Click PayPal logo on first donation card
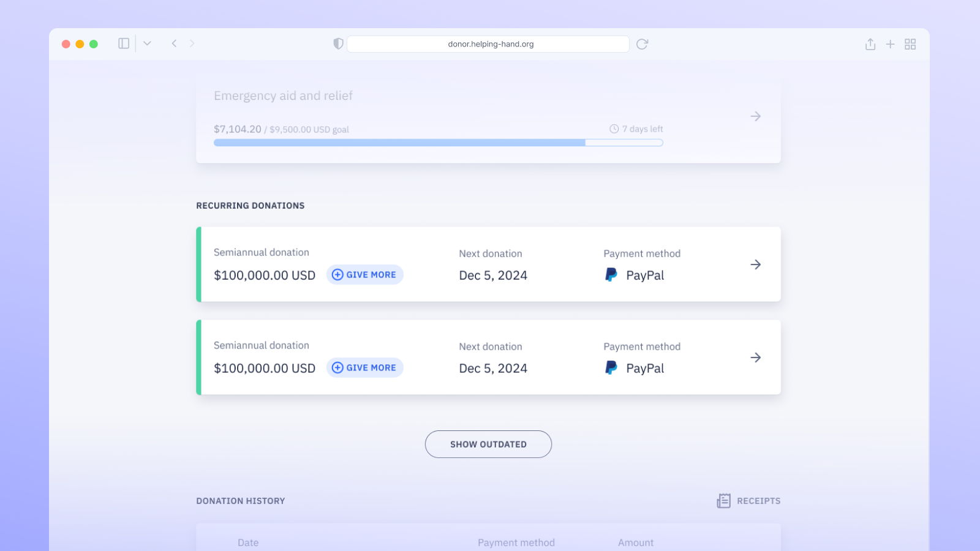The image size is (980, 551). pyautogui.click(x=611, y=275)
